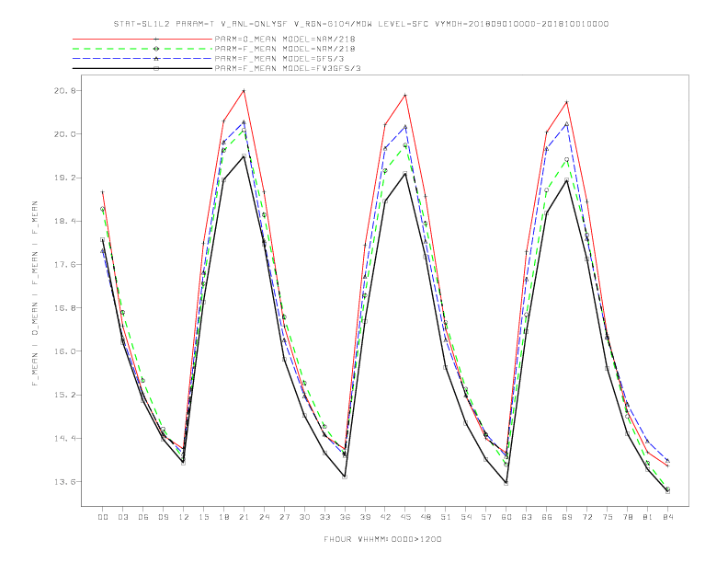Click x-axis tick label 24
The image size is (728, 563).
point(264,517)
